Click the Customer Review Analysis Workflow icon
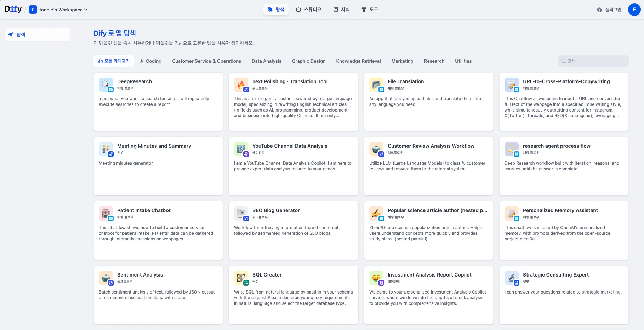This screenshot has height=330, width=644. (376, 149)
